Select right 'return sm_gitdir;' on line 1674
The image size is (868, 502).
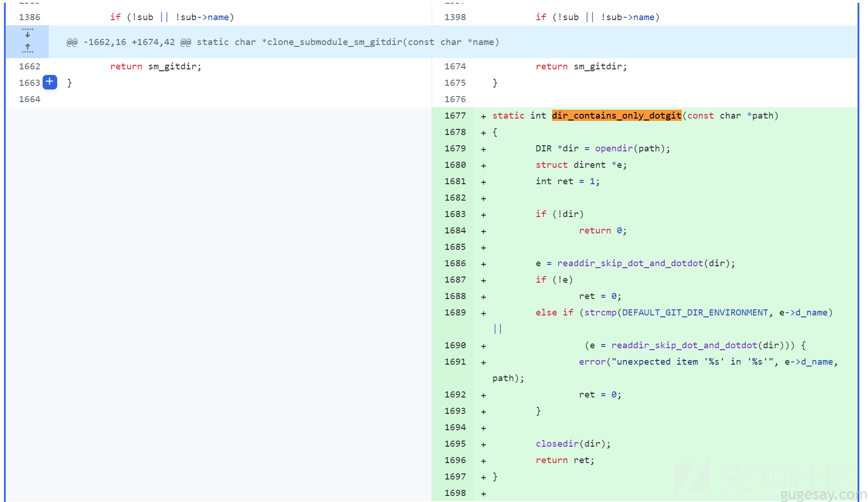[581, 66]
